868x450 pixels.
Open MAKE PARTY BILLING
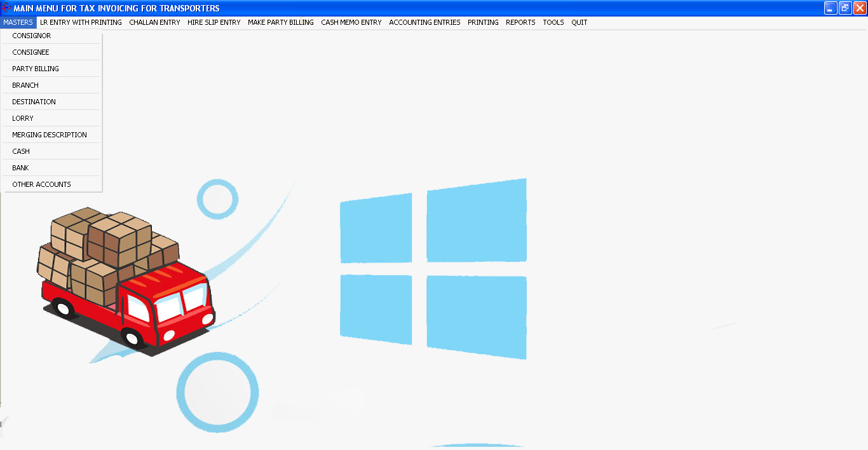click(280, 22)
